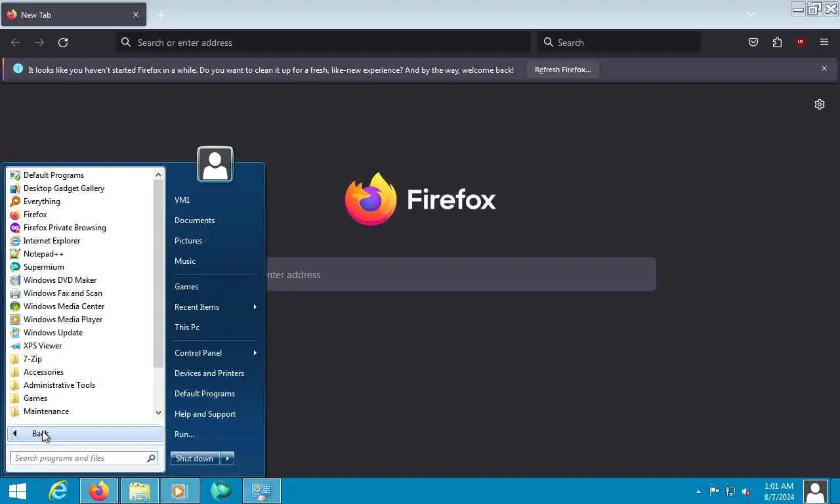Dismiss the refresh notification bar
The width and height of the screenshot is (840, 504).
[824, 68]
